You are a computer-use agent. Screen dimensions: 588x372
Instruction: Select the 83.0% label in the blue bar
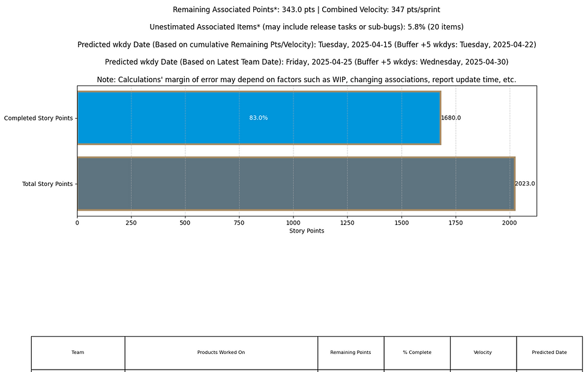click(259, 118)
